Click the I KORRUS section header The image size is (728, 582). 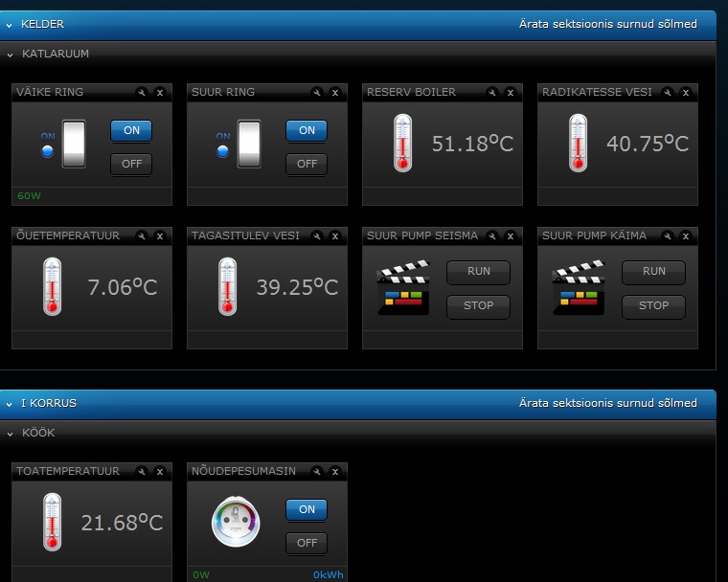click(49, 403)
